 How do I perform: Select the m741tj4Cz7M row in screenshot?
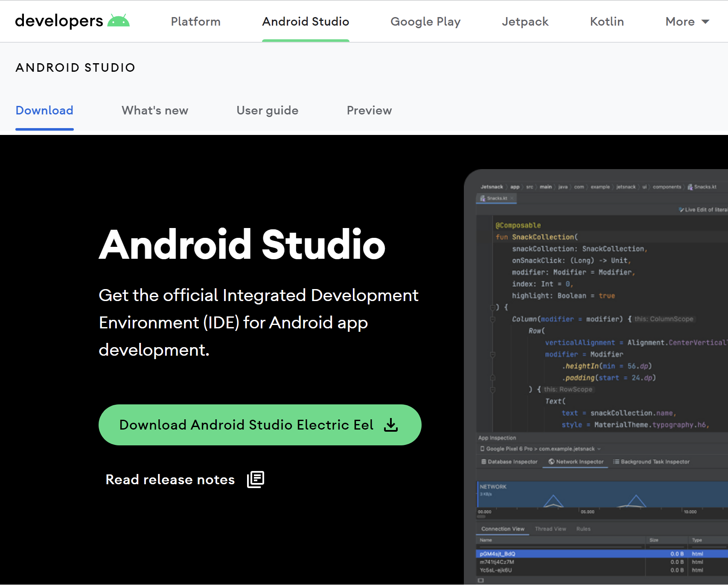coord(602,562)
